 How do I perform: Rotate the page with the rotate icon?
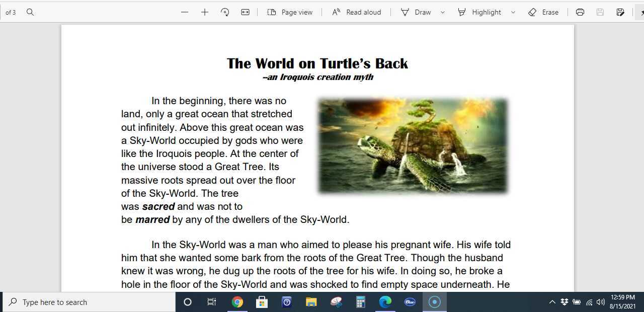pyautogui.click(x=225, y=12)
